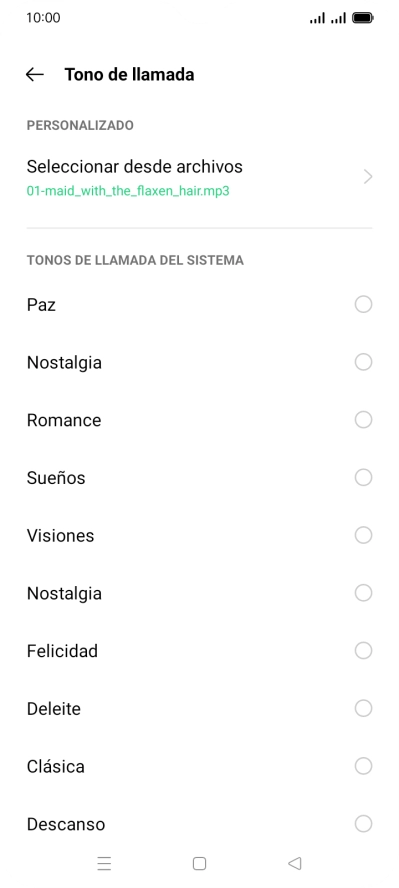Select Clásica ringtone radio button

pos(363,766)
